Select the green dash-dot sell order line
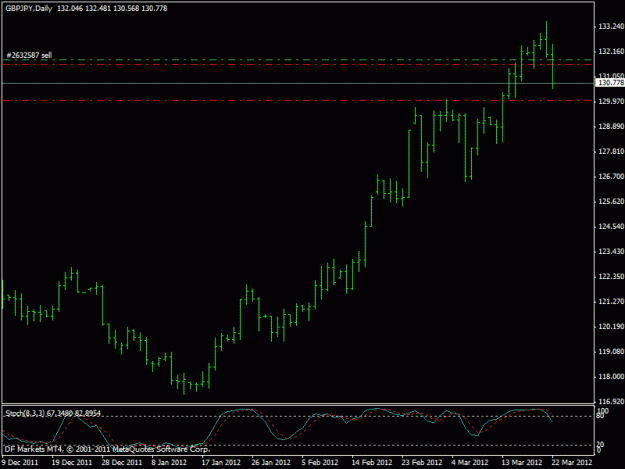Viewport: 625px width, 469px height. coord(297,60)
